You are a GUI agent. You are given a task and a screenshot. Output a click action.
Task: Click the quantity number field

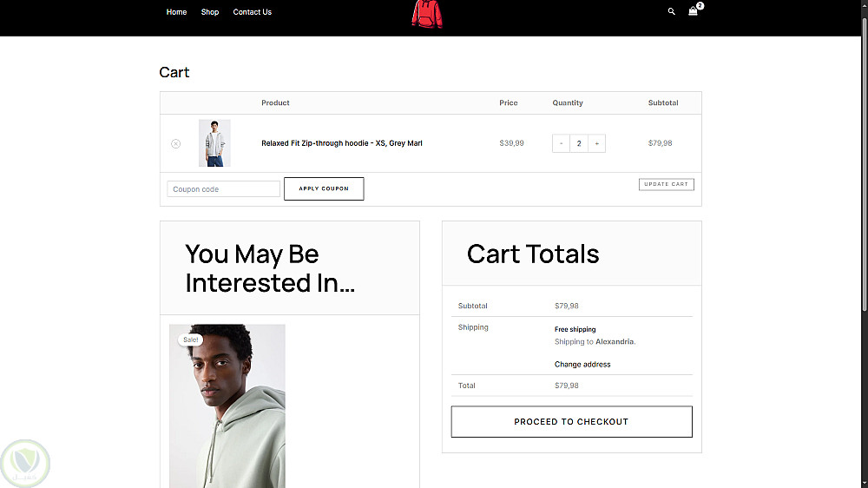point(578,143)
